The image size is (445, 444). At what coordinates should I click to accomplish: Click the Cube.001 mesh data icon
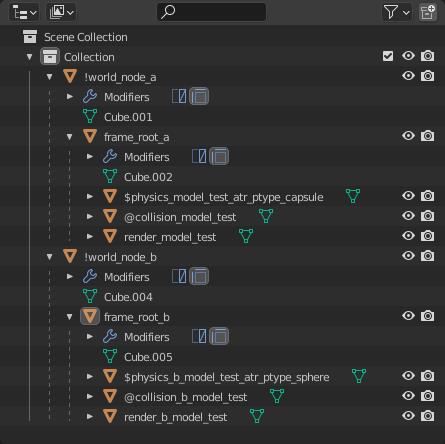click(90, 116)
